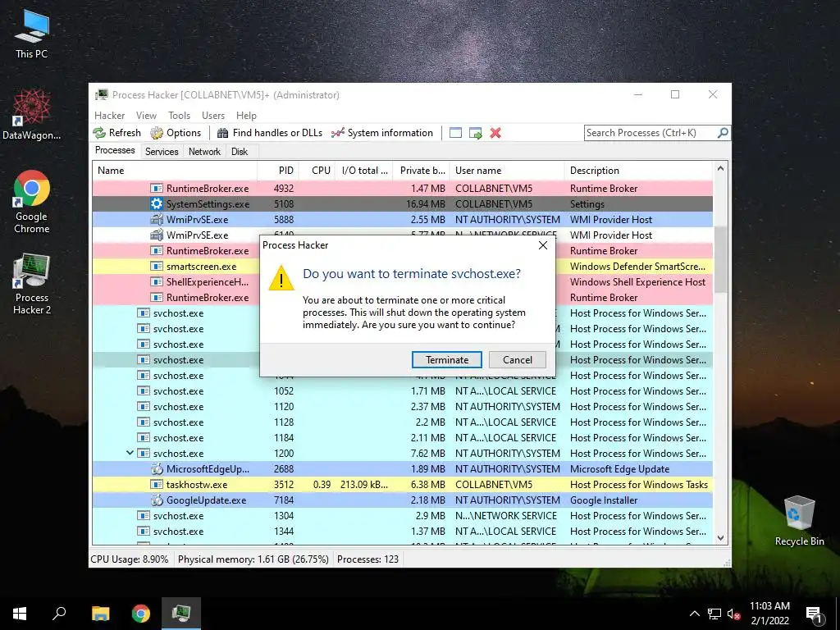The image size is (840, 630).
Task: Select RuntimeBroker.exe row PID 4932
Action: [402, 188]
